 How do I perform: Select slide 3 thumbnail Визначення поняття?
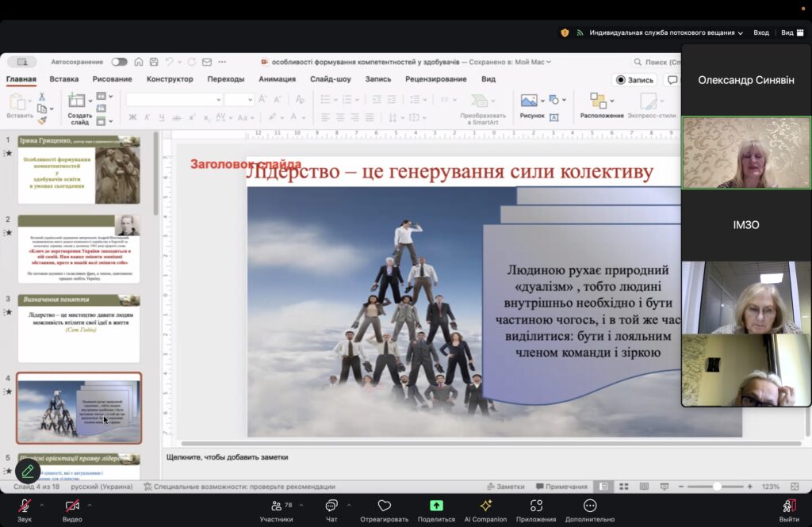(x=79, y=328)
